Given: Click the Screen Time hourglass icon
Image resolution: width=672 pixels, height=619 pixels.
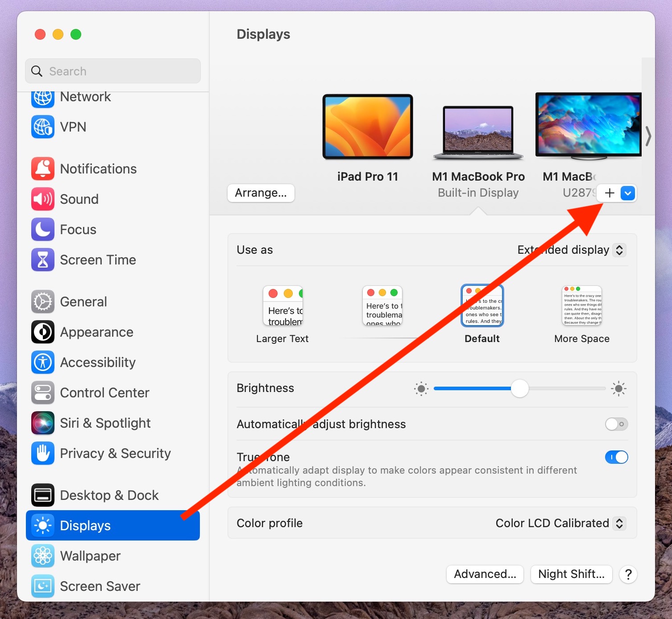Looking at the screenshot, I should [43, 260].
